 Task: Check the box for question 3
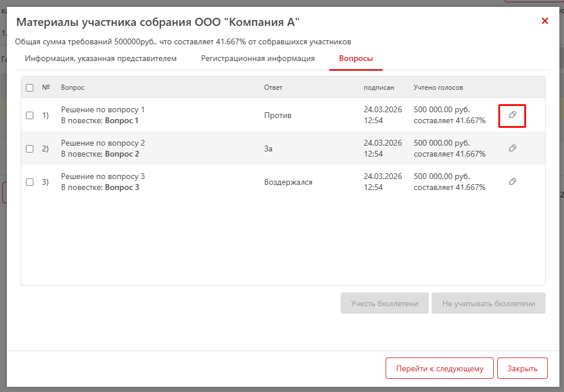coord(30,182)
